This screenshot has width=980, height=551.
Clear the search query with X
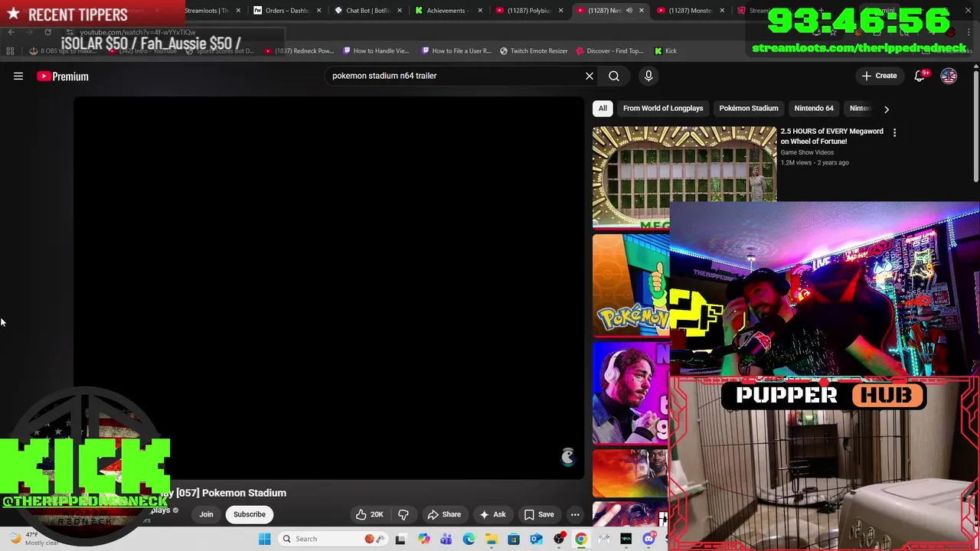(x=590, y=76)
